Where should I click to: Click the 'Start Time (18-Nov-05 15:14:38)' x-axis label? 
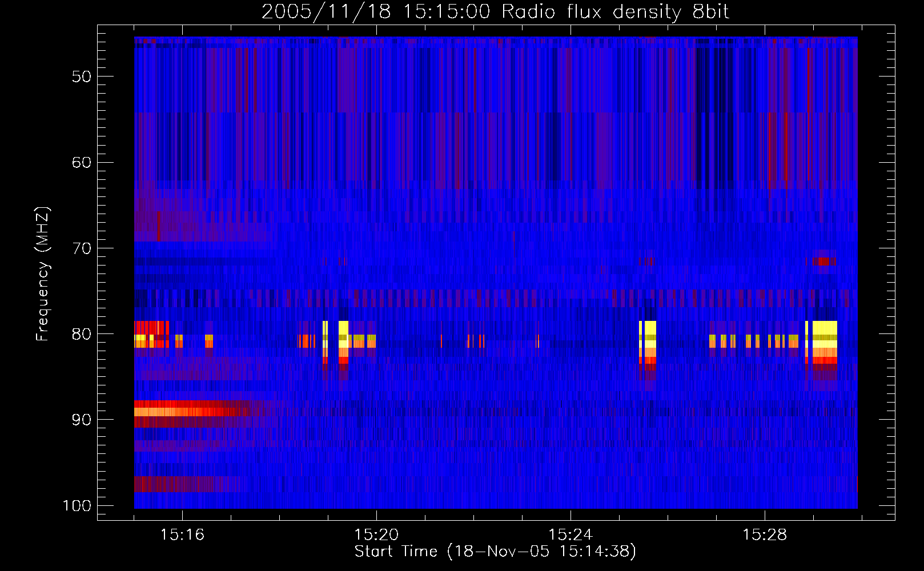click(x=495, y=552)
